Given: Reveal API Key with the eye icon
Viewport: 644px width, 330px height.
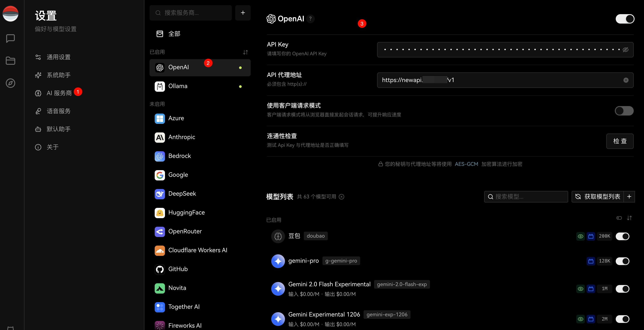Looking at the screenshot, I should 626,50.
